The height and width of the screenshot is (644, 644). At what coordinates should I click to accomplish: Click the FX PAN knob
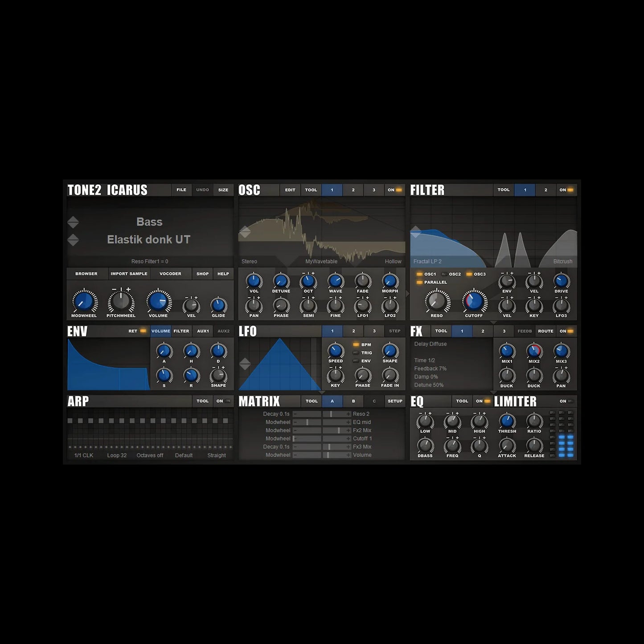point(561,376)
